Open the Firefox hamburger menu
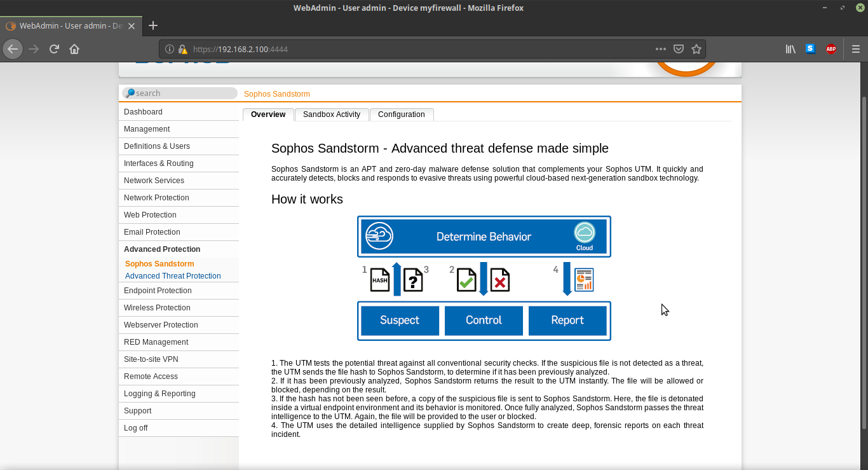This screenshot has width=868, height=470. click(x=855, y=49)
